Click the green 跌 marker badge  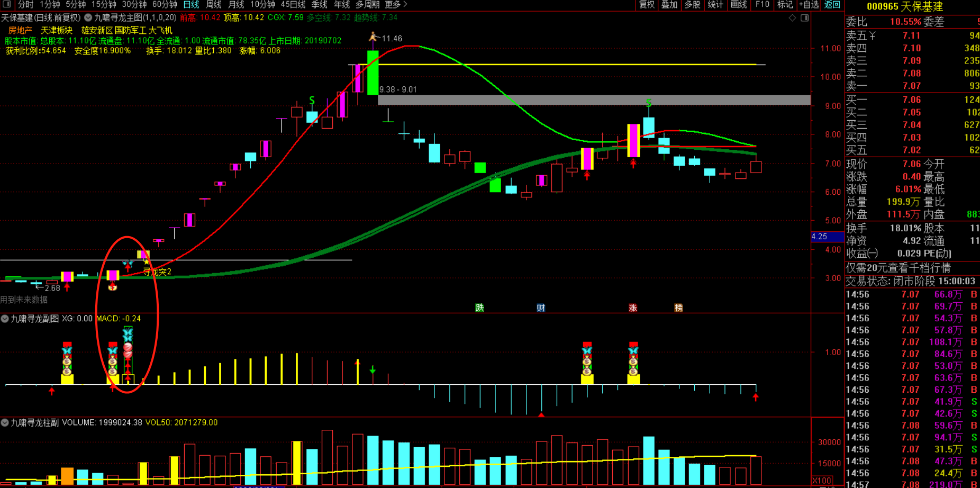pos(479,308)
